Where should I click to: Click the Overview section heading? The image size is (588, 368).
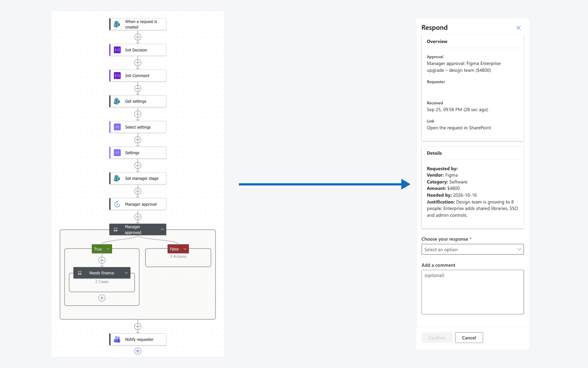click(437, 42)
